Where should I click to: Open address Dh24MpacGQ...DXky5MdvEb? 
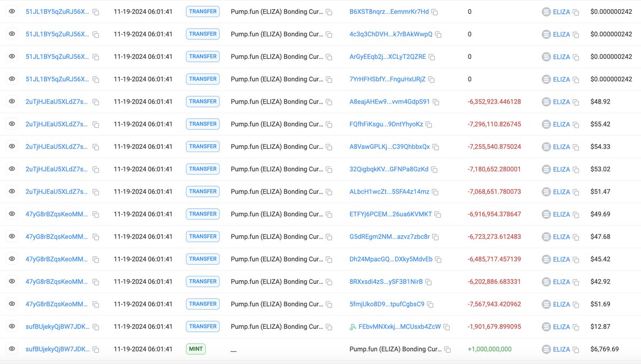[x=391, y=259]
